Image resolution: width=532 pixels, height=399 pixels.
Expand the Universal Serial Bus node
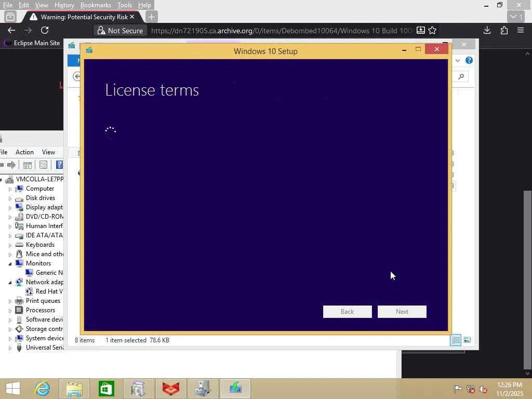[10, 348]
